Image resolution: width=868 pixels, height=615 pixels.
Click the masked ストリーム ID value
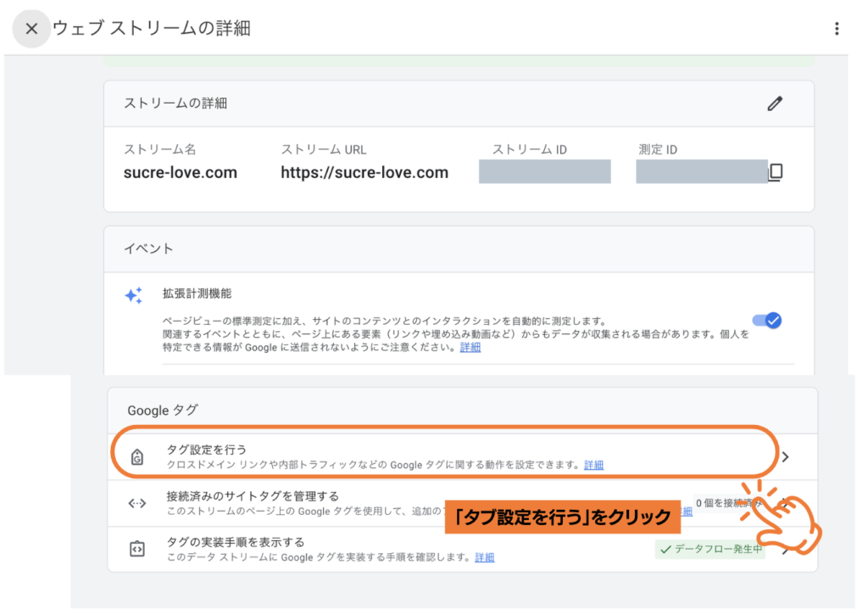544,171
